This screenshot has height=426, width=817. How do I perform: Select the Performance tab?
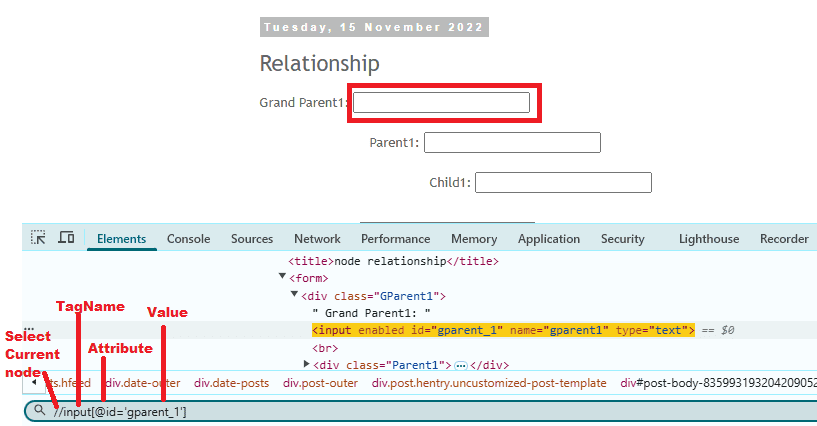[395, 239]
